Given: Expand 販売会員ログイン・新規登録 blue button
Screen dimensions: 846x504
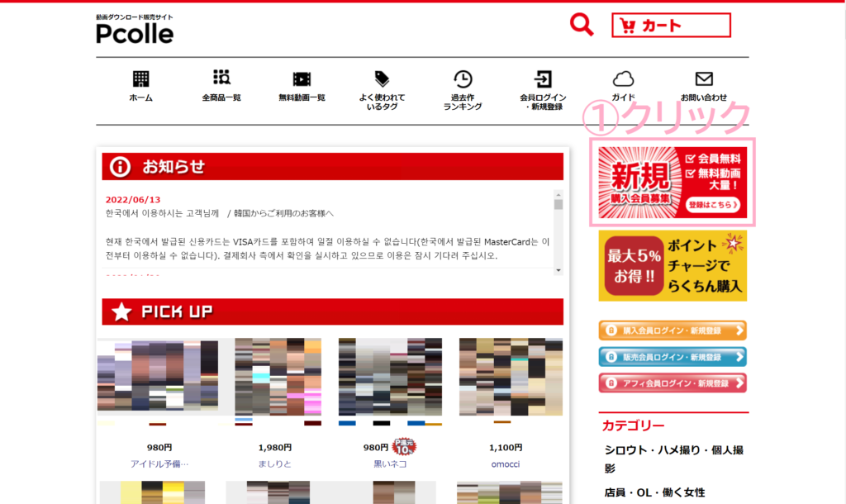Looking at the screenshot, I should pos(673,357).
